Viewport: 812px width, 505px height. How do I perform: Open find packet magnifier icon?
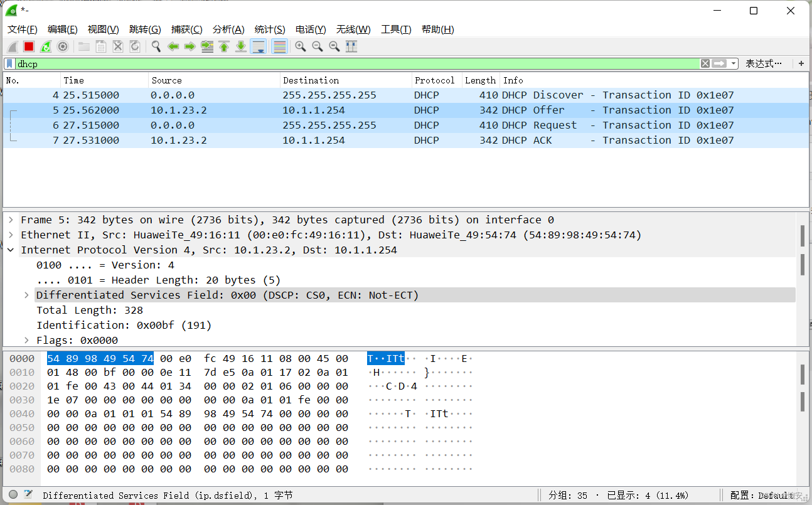click(x=156, y=46)
